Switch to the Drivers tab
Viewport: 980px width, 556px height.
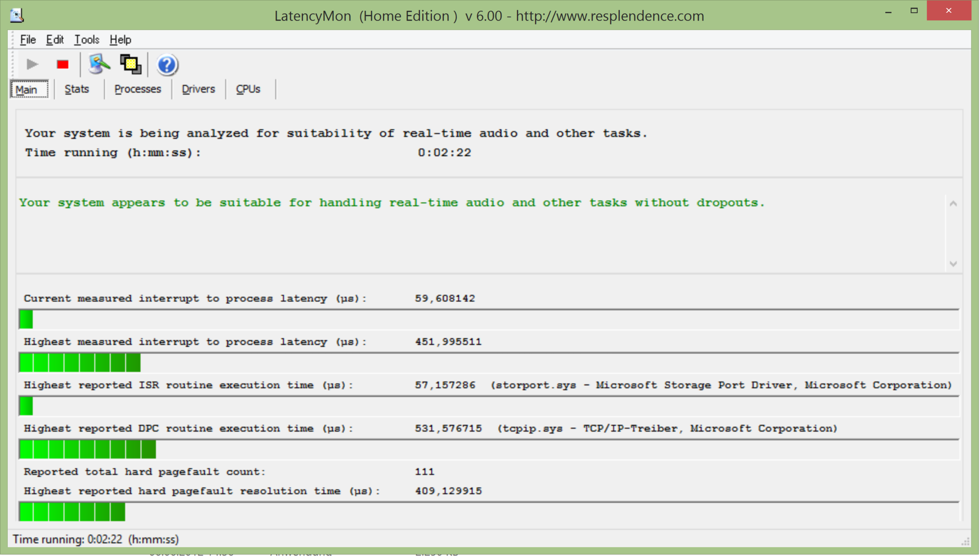click(198, 89)
